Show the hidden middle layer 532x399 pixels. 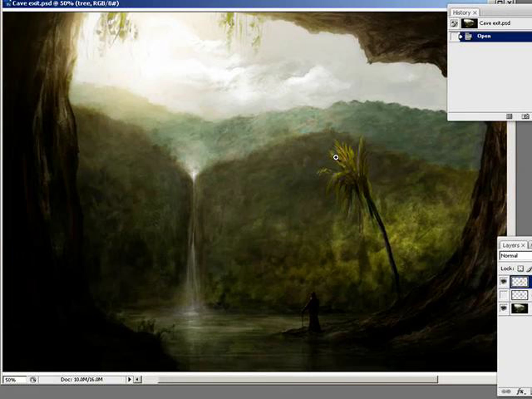click(x=503, y=295)
